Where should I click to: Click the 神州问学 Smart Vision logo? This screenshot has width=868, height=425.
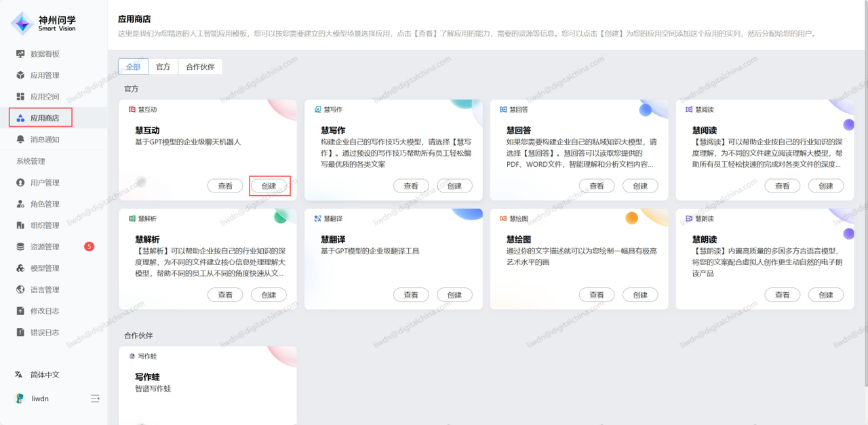coord(45,24)
